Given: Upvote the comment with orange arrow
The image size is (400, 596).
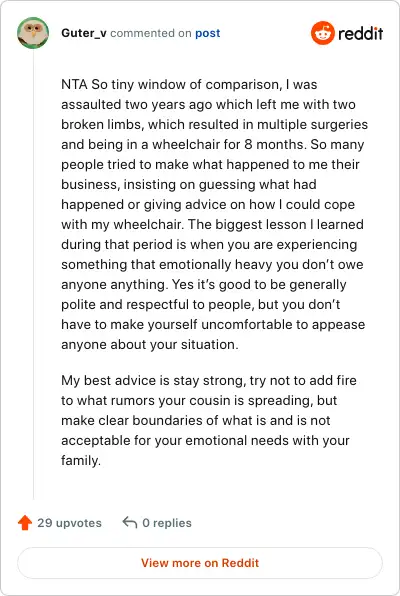Looking at the screenshot, I should point(25,523).
